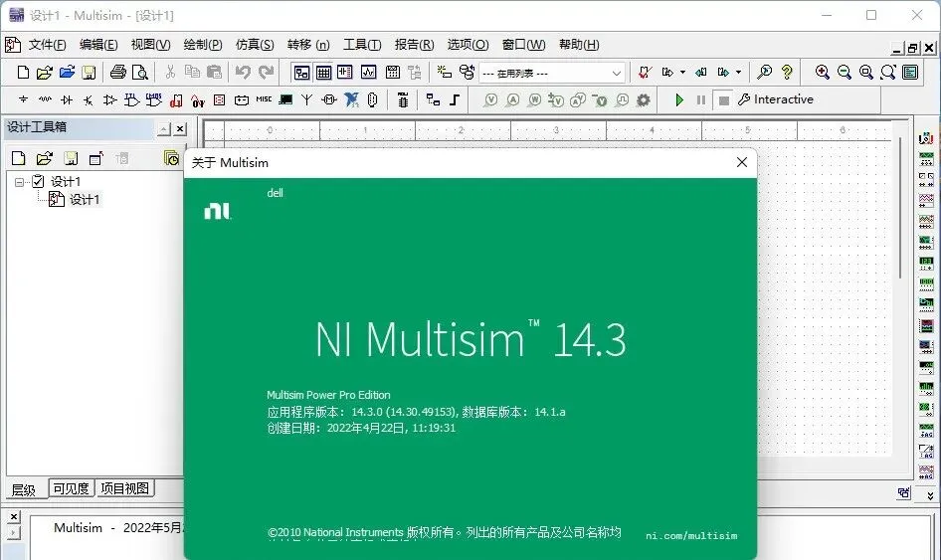
Task: Open the 帮助(H) menu
Action: coord(579,45)
